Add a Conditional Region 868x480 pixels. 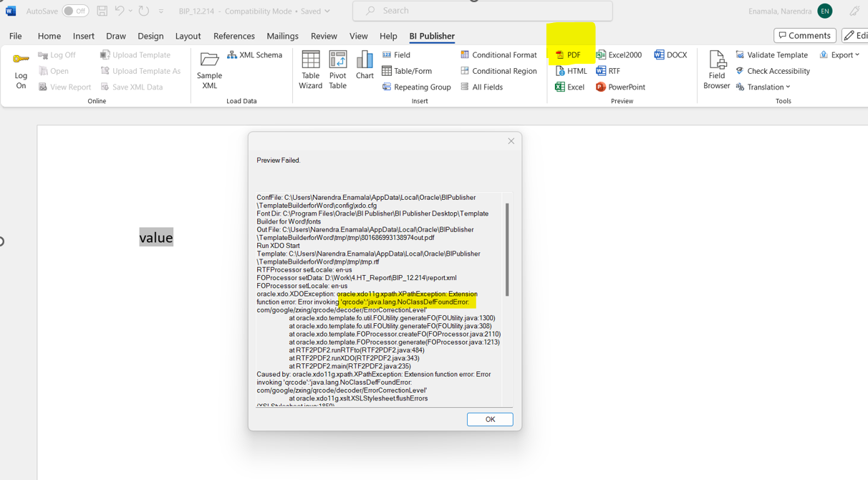point(498,71)
